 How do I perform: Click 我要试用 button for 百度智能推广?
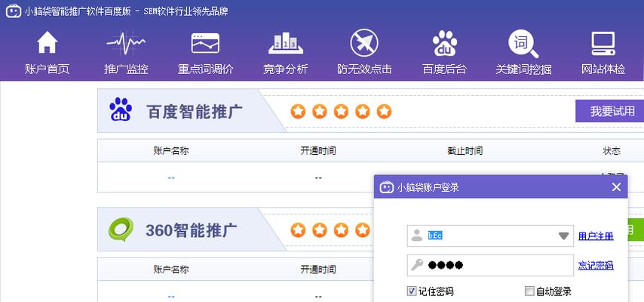(x=609, y=111)
